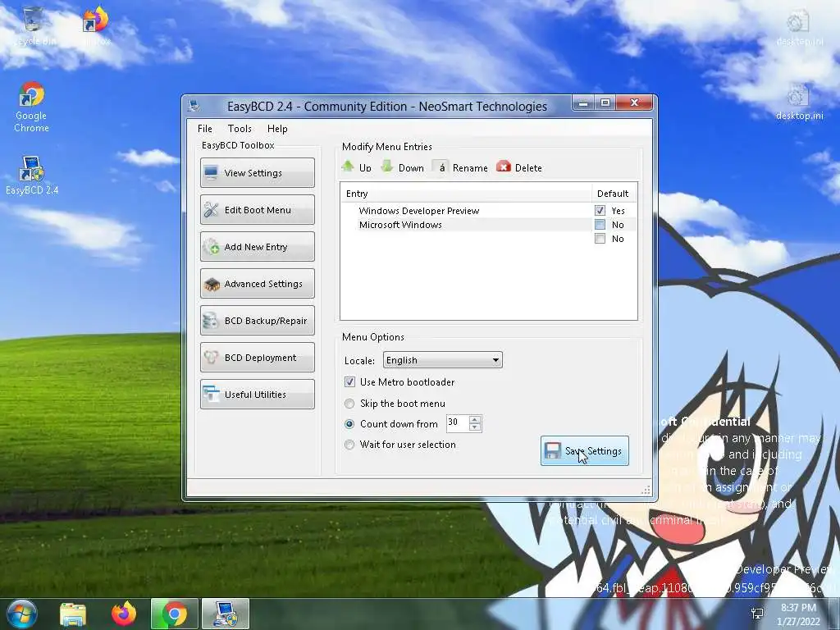Check the default box on the unnamed third entry
Screen dimensions: 840x630
600,239
